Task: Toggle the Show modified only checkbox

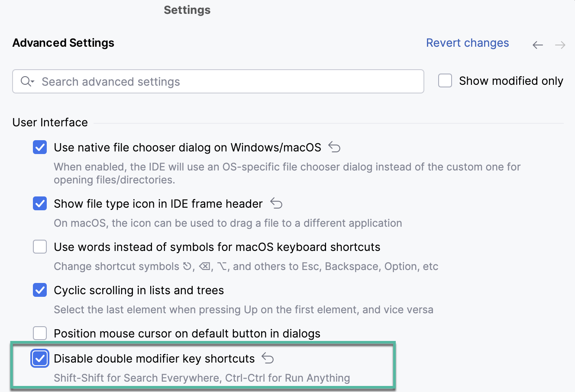Action: [x=445, y=80]
